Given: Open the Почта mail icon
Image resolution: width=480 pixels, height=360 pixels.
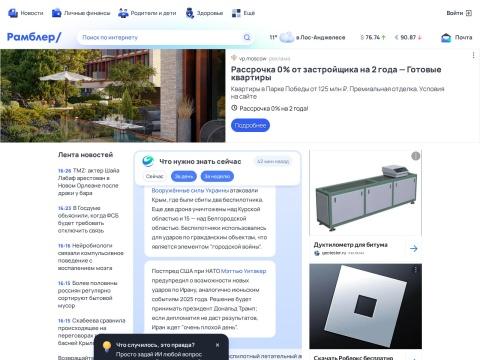Looking at the screenshot, I should click(446, 38).
